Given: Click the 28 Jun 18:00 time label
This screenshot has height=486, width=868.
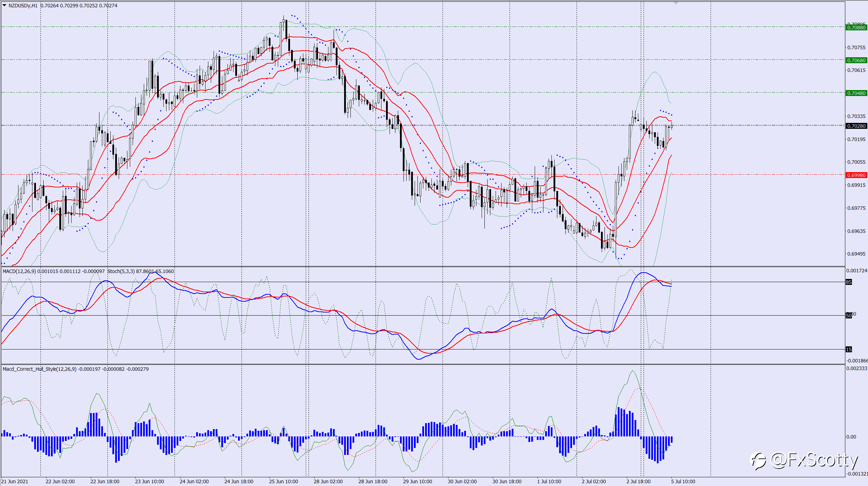Looking at the screenshot, I should (373, 481).
